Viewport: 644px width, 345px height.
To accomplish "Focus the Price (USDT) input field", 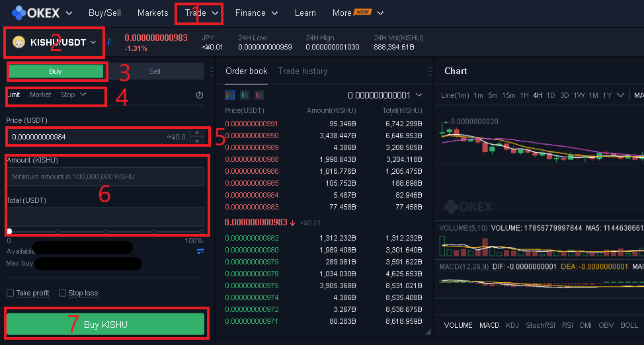I will tap(99, 137).
